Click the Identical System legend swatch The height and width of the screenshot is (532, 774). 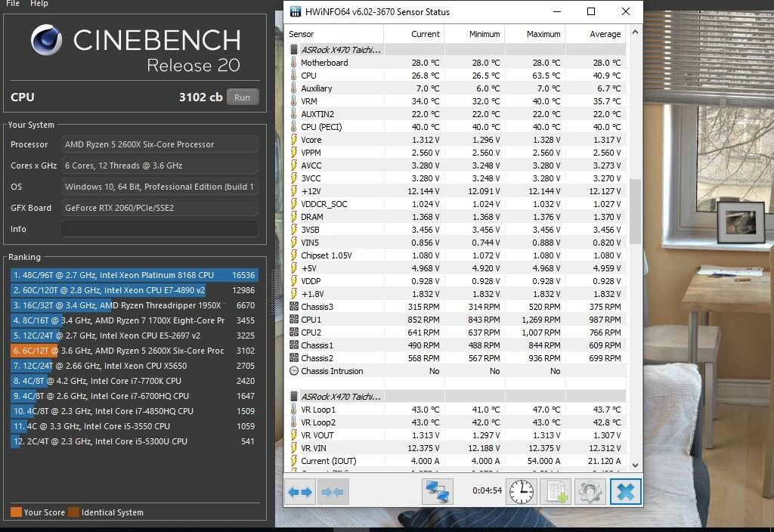(x=73, y=512)
